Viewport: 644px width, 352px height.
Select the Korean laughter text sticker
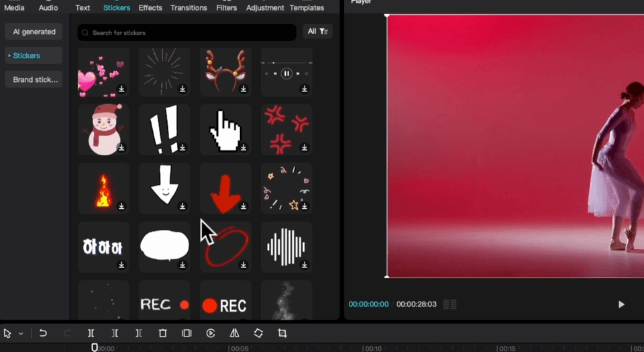103,247
